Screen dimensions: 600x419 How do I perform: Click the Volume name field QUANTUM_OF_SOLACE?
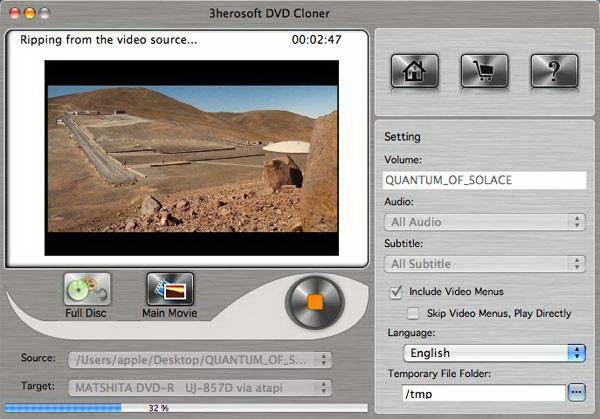tap(484, 180)
